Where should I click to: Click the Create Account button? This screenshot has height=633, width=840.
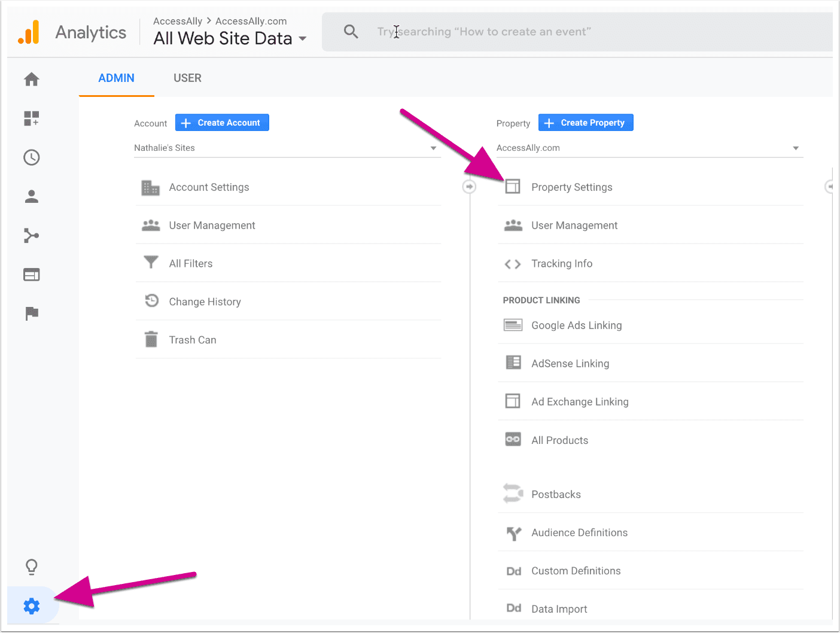pos(222,123)
